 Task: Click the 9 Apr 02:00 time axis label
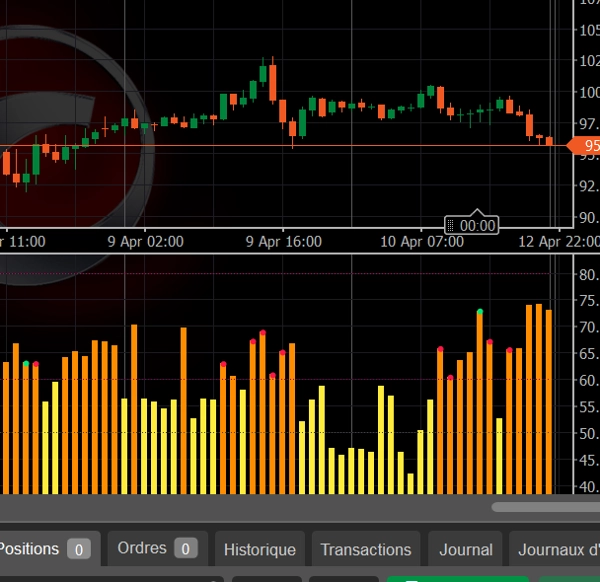point(145,242)
